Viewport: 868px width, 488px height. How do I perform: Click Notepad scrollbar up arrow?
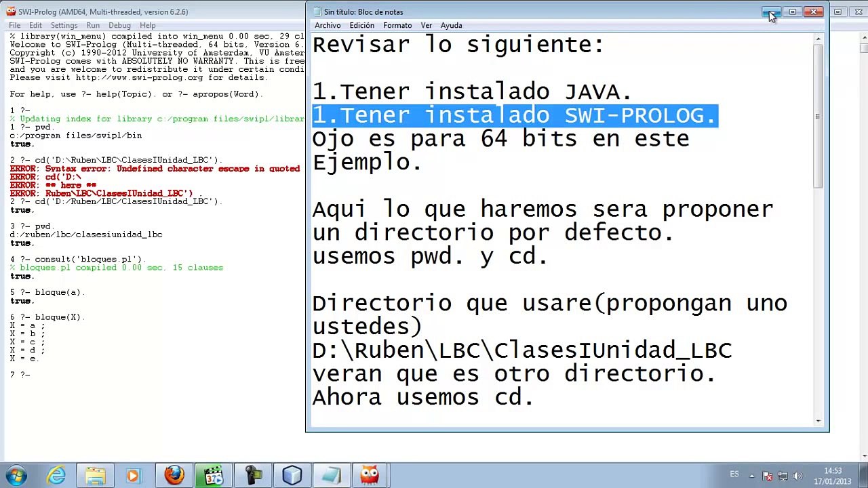(x=818, y=39)
